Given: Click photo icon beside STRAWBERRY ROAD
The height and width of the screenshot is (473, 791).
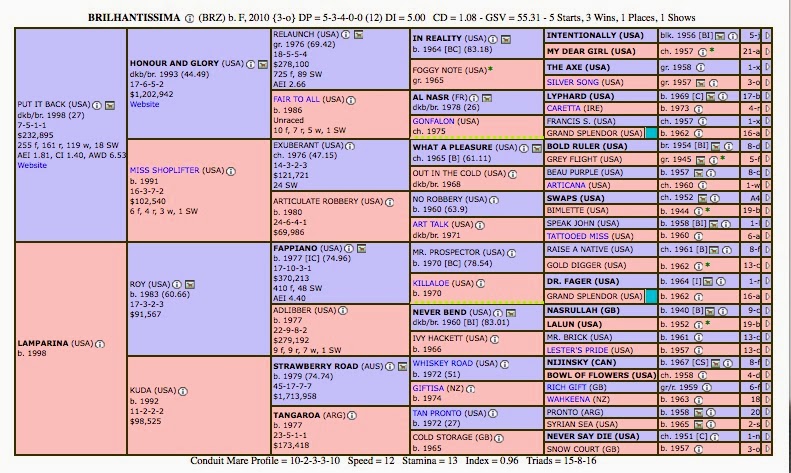Looking at the screenshot, I should [x=402, y=367].
